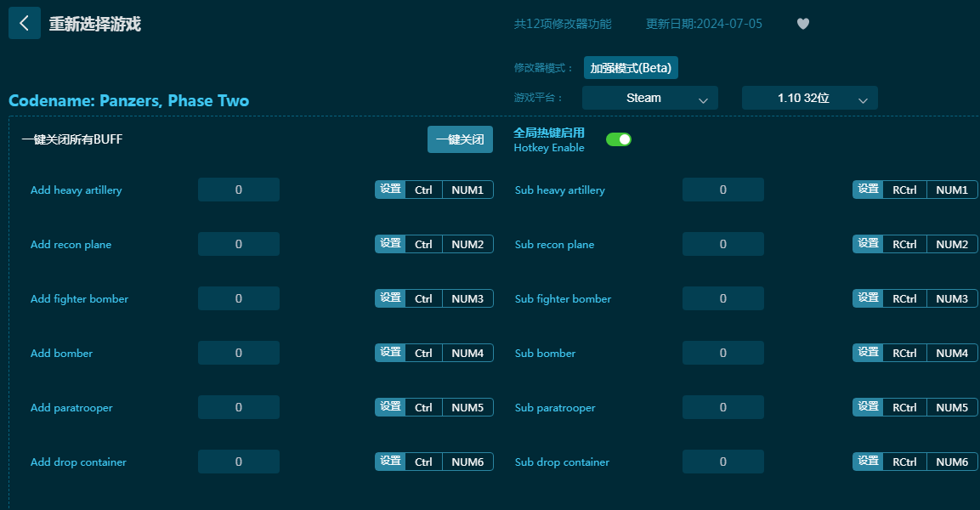This screenshot has height=510, width=980.
Task: Open the 1.10 32位 version dropdown
Action: [x=810, y=98]
